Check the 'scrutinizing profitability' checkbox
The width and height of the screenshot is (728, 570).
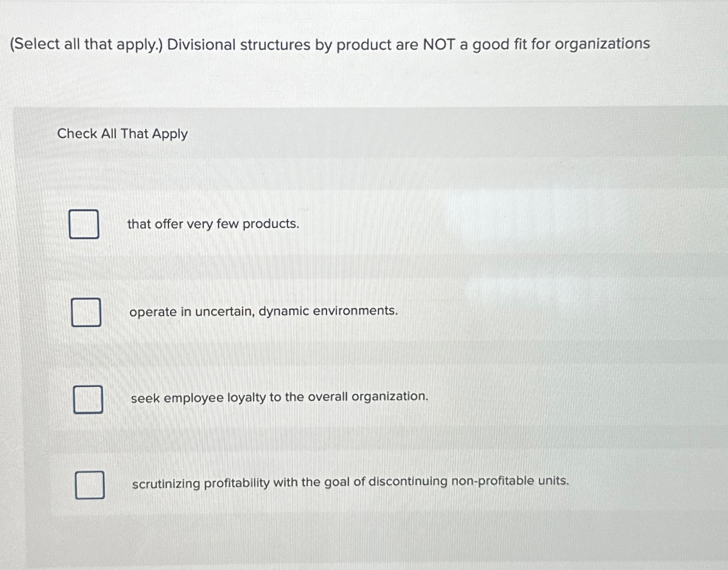(x=90, y=484)
